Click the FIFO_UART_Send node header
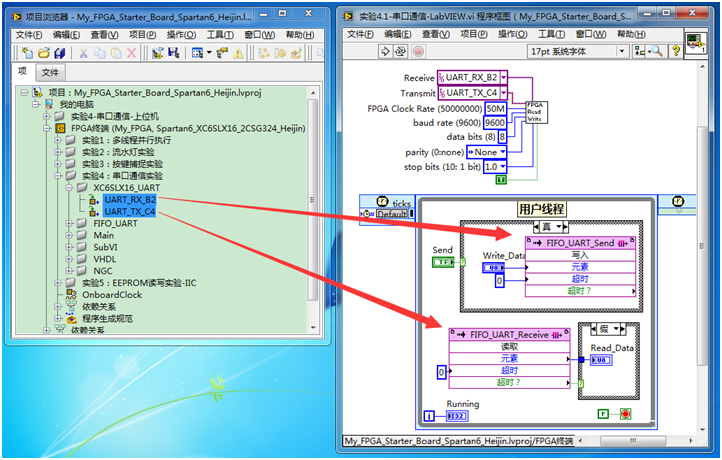Image resolution: width=722 pixels, height=460 pixels. (x=580, y=243)
